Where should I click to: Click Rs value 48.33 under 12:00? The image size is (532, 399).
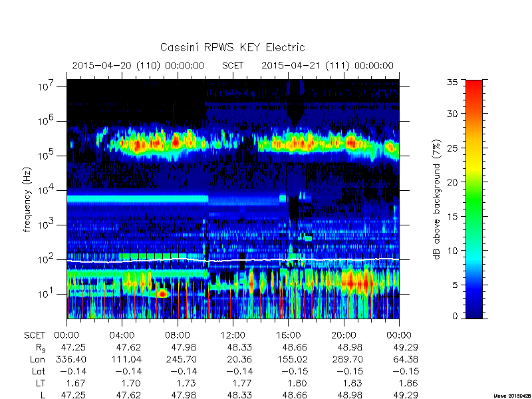[239, 347]
